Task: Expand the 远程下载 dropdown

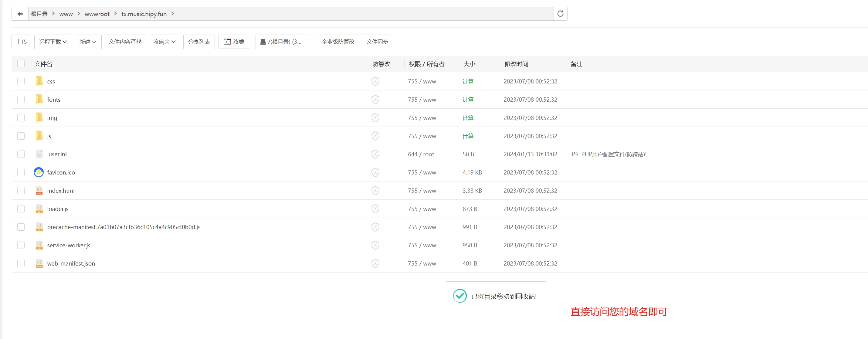Action: tap(53, 42)
